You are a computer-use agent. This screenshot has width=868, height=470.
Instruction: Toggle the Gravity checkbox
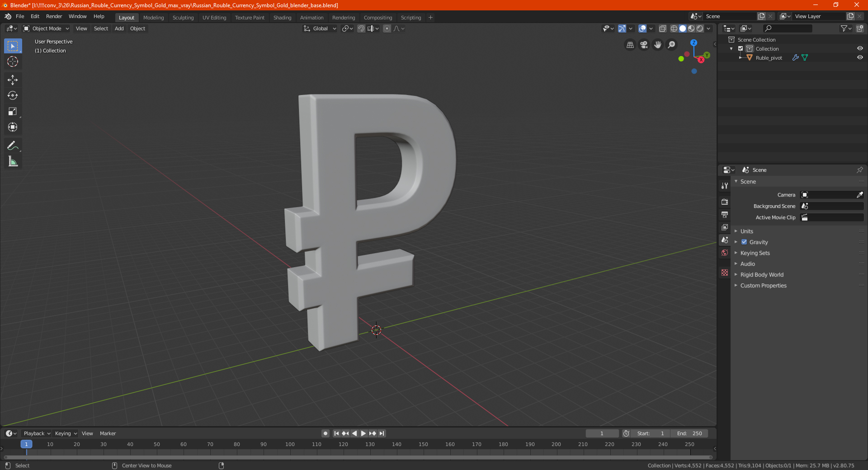744,242
